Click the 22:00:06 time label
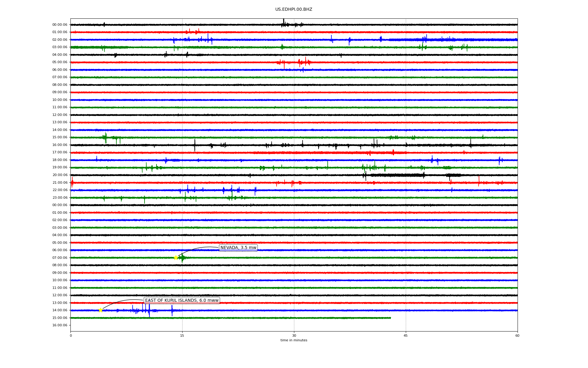This screenshot has width=588, height=368. 60,190
